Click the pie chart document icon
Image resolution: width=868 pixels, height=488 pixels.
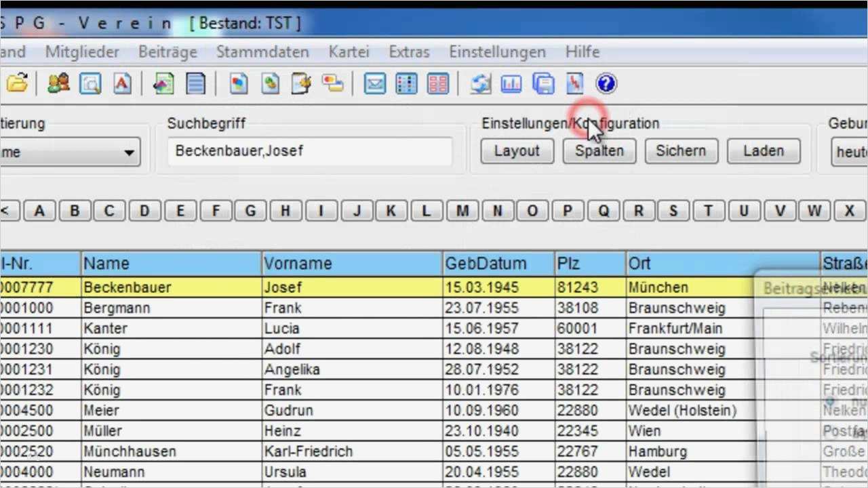click(x=238, y=83)
